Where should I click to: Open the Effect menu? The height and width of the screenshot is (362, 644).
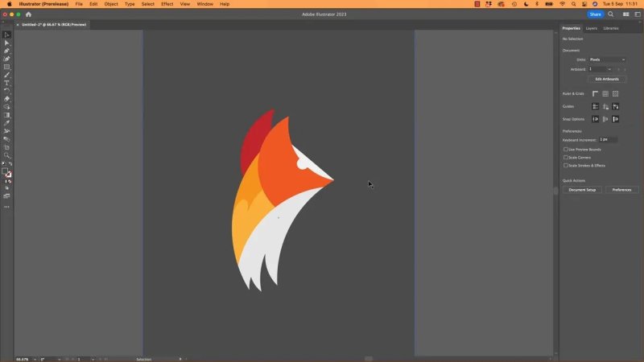coord(167,4)
